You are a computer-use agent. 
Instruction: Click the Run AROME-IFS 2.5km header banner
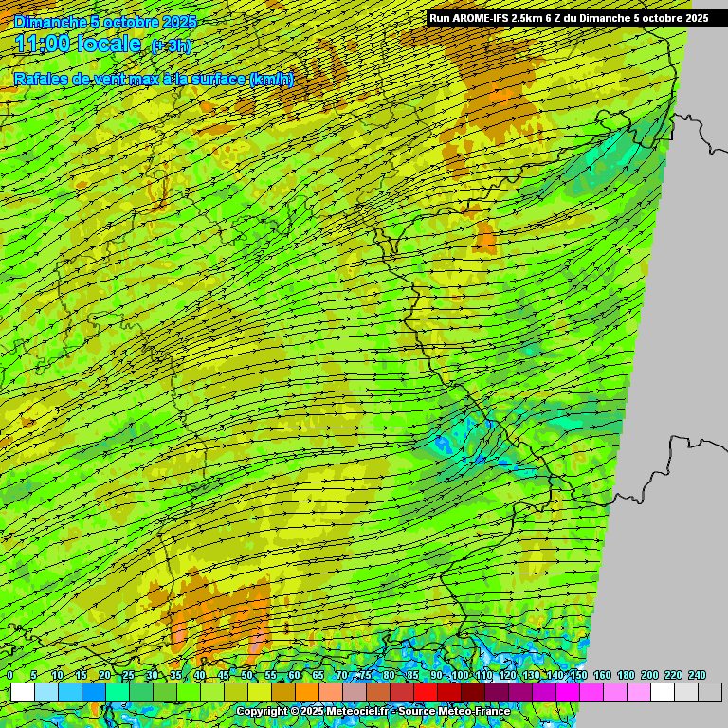(569, 18)
